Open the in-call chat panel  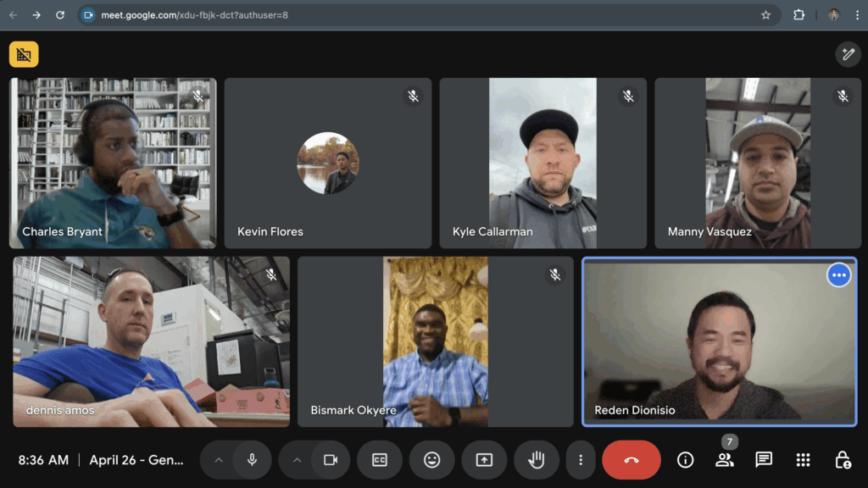pyautogui.click(x=764, y=460)
